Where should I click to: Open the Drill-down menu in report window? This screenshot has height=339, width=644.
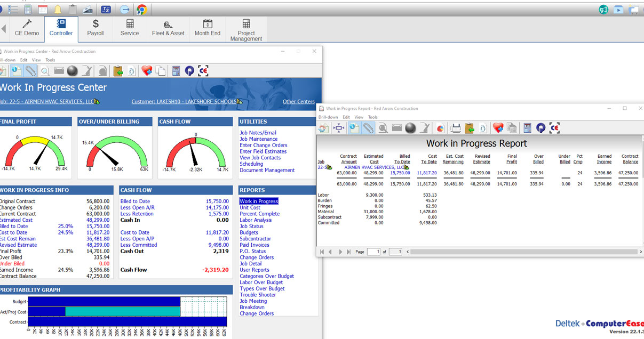point(328,117)
